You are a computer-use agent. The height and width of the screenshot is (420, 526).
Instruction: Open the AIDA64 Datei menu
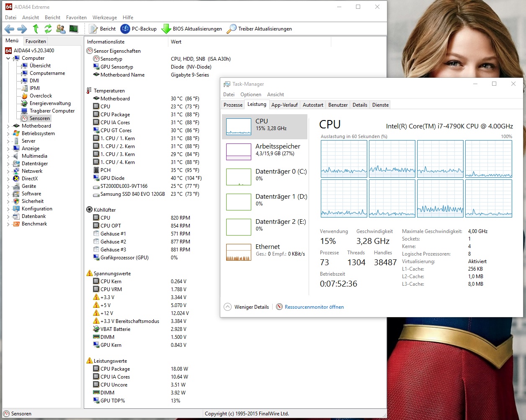click(10, 18)
